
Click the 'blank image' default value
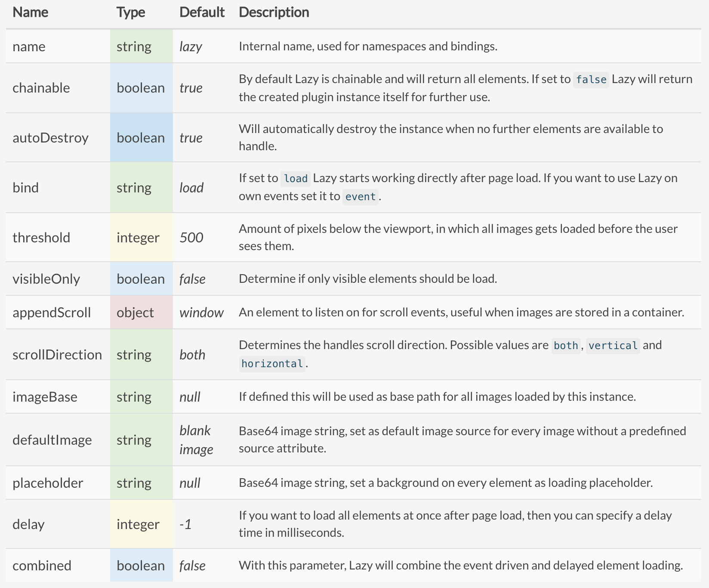click(x=196, y=440)
